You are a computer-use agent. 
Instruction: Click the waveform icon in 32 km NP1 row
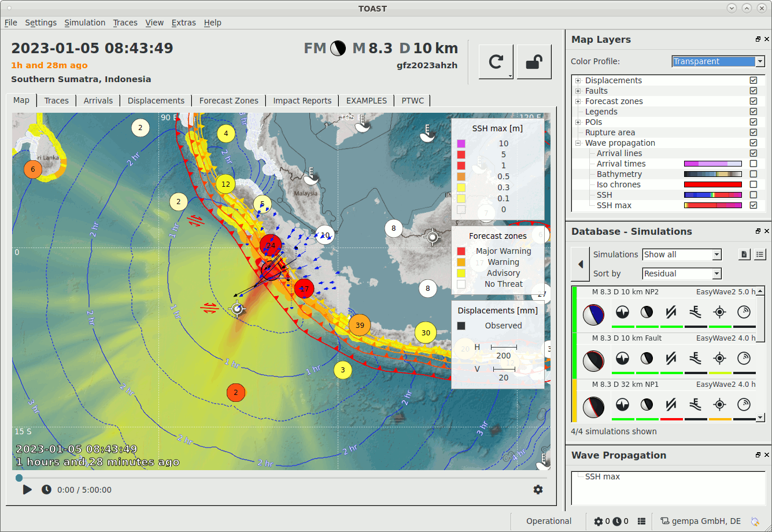click(x=623, y=405)
